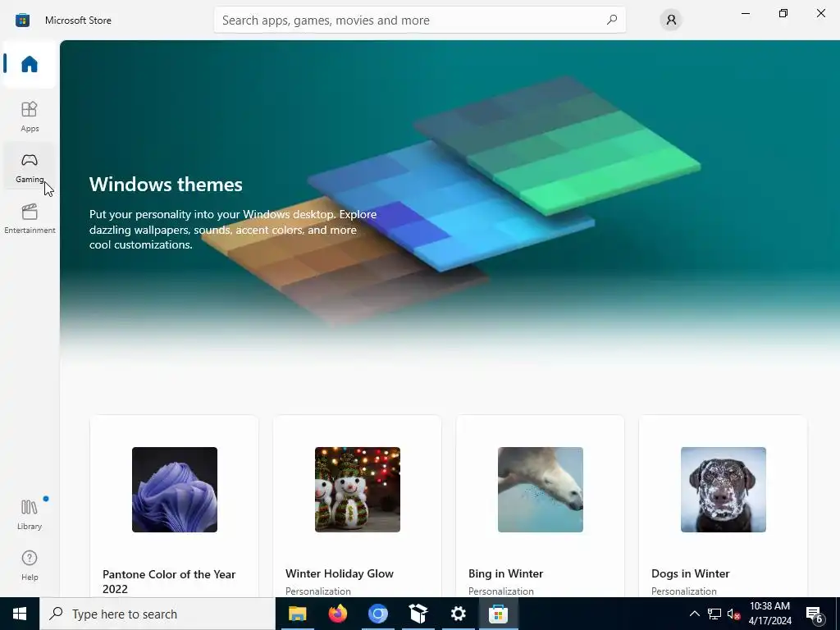Click the network status tray icon
This screenshot has height=630, width=840.
click(x=714, y=614)
